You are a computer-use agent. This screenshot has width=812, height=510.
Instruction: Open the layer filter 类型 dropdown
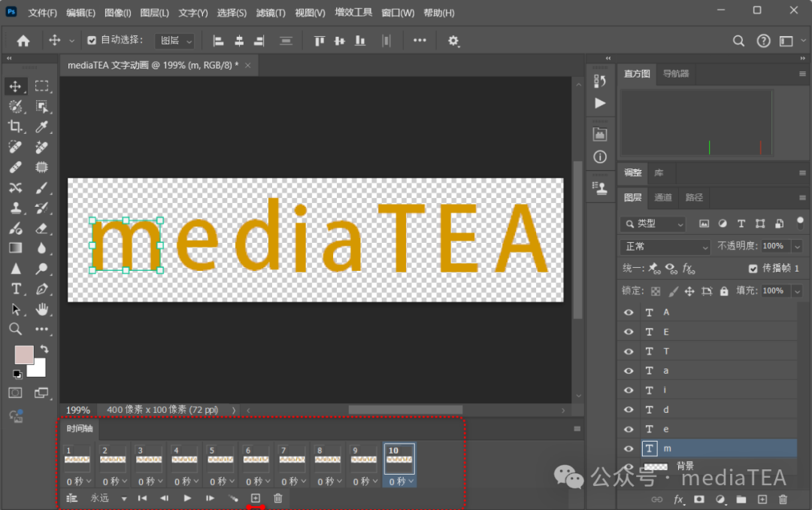pyautogui.click(x=653, y=224)
